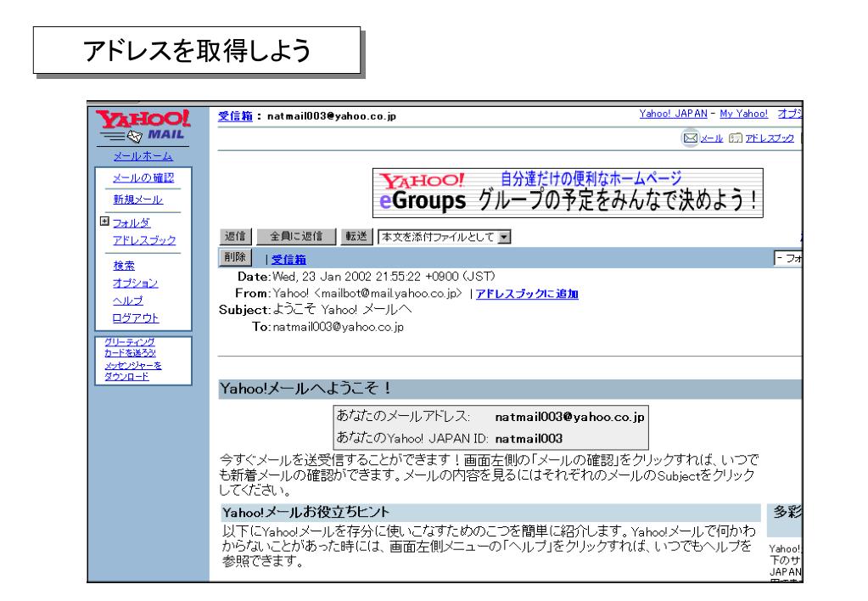Open メールホーム link

(143, 156)
